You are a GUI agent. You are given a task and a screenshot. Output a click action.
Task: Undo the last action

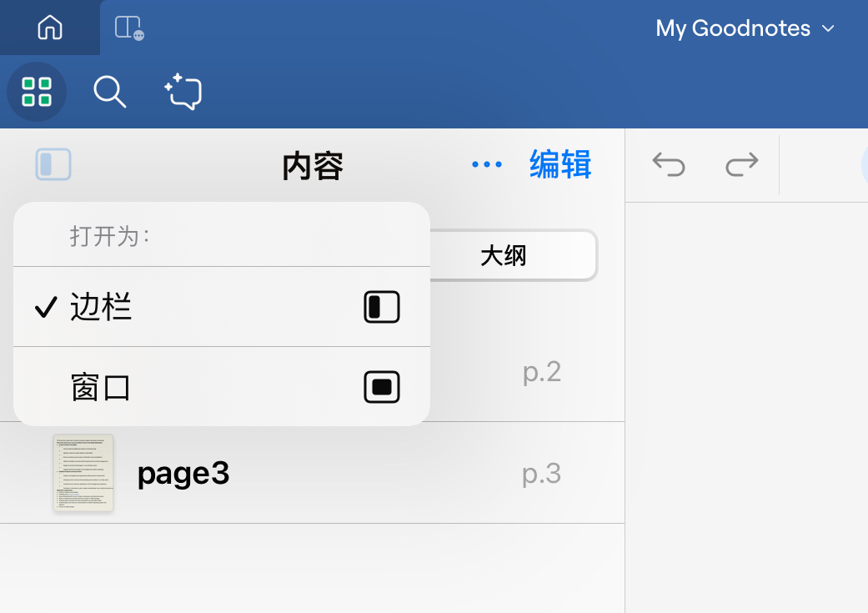(x=669, y=164)
